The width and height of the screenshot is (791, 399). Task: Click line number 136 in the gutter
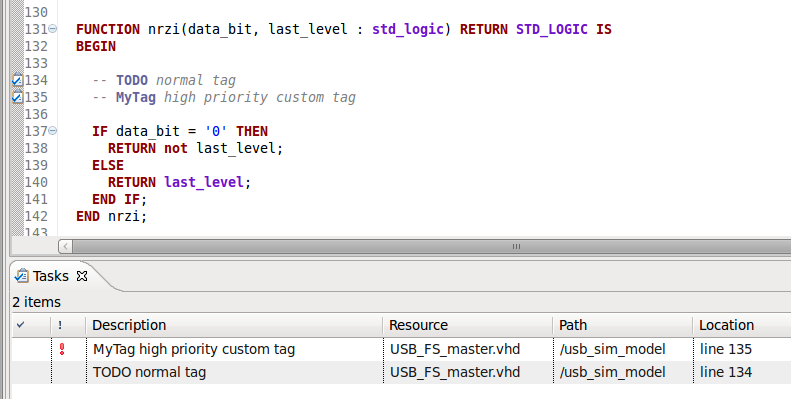tap(36, 114)
